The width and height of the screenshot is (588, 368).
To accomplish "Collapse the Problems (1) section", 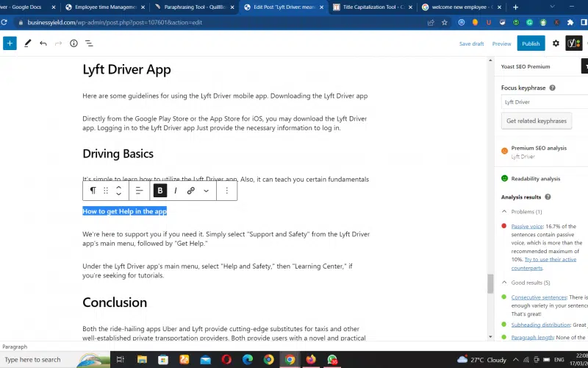I will (505, 212).
